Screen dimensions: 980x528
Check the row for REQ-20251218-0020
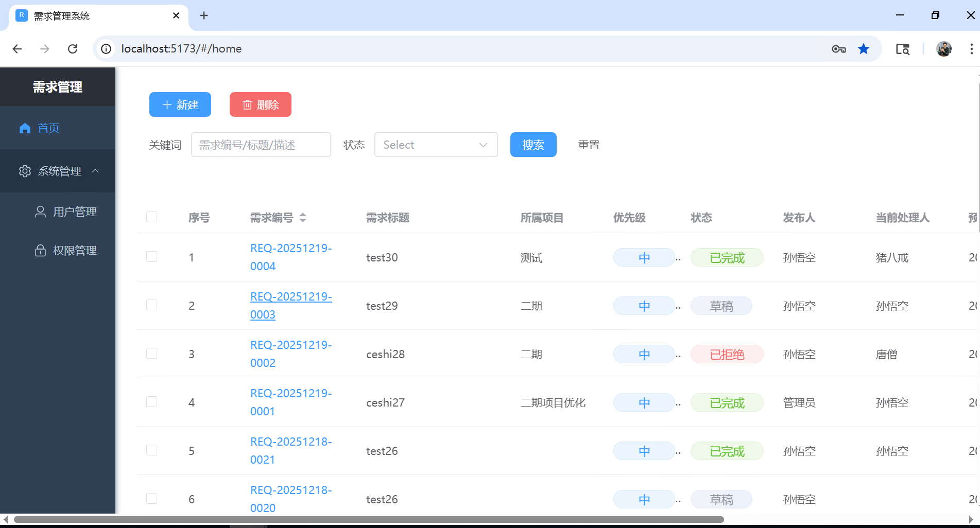151,498
